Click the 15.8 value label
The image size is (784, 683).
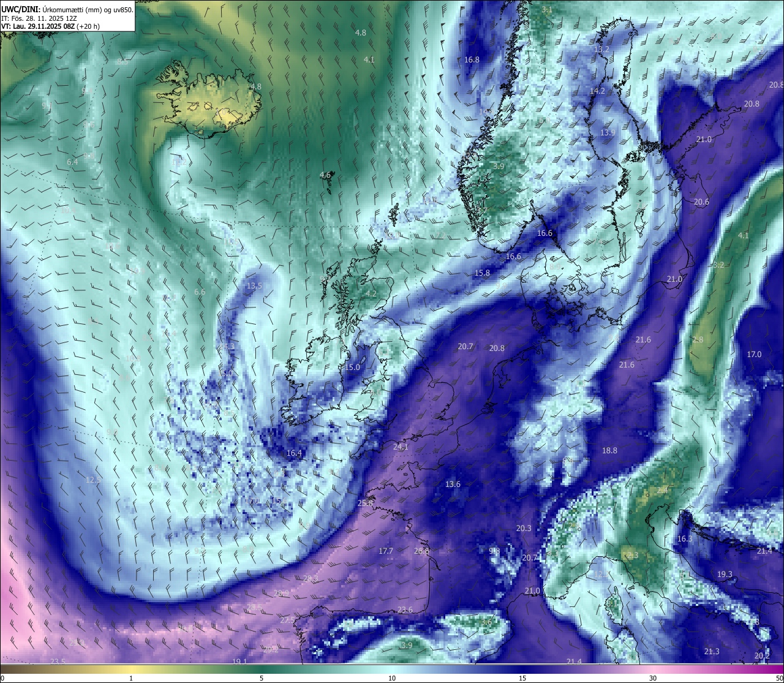click(x=482, y=273)
